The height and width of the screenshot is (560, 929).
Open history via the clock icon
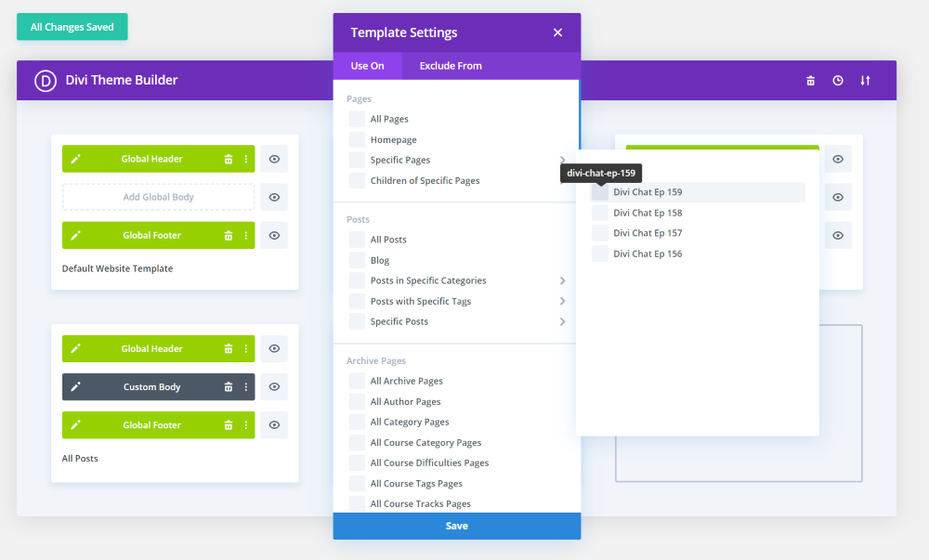(x=838, y=81)
